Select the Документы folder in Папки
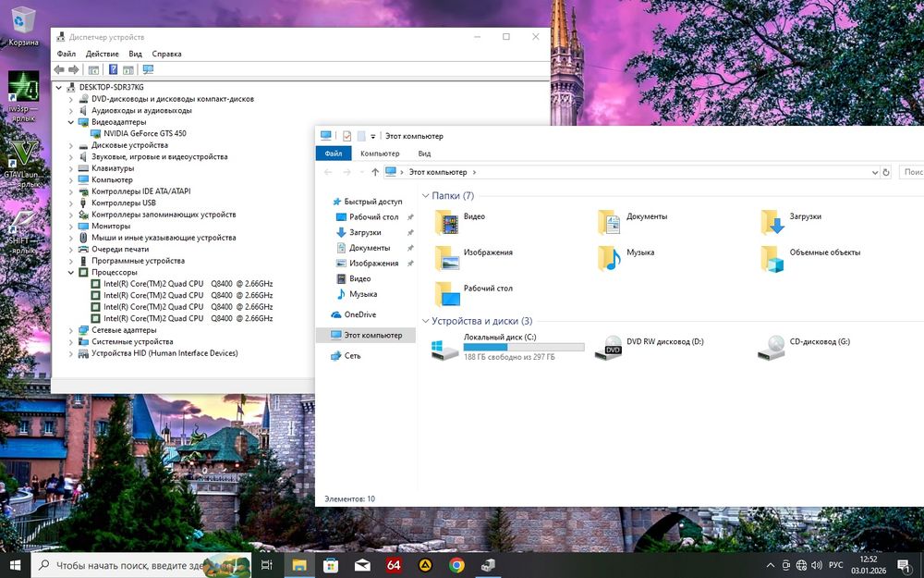 (634, 222)
